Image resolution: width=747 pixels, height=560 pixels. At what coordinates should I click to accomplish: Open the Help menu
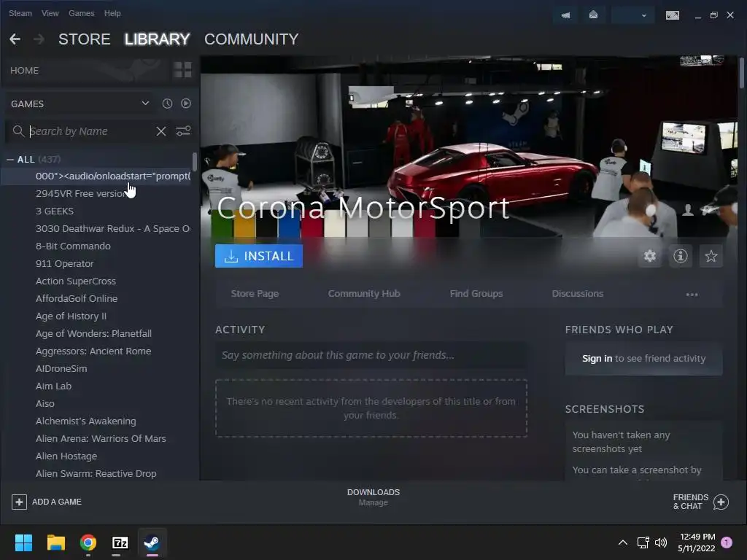[x=112, y=13]
